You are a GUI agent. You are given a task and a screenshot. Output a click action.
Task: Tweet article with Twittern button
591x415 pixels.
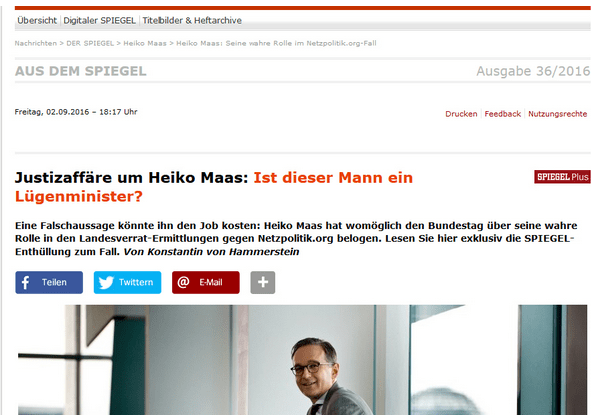pos(127,282)
